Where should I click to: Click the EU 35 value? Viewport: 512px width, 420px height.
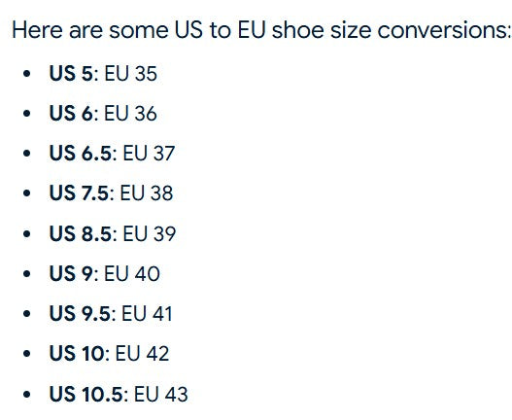click(x=130, y=73)
